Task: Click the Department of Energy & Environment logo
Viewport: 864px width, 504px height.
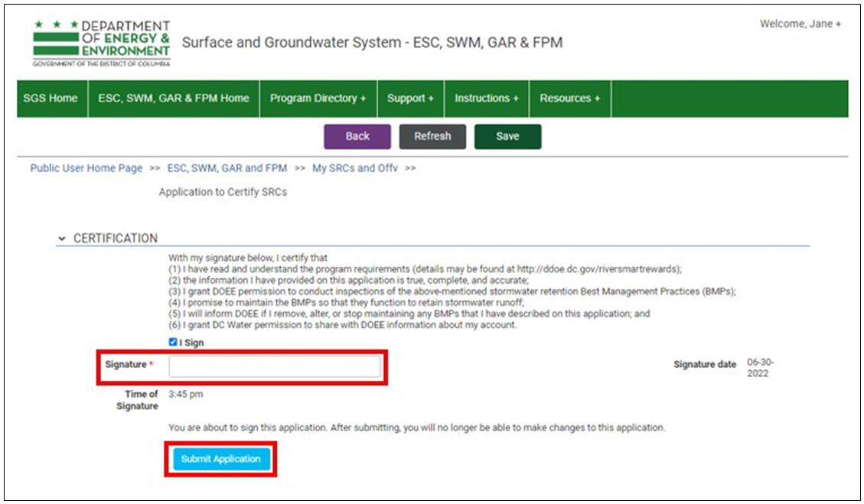Action: (x=101, y=44)
